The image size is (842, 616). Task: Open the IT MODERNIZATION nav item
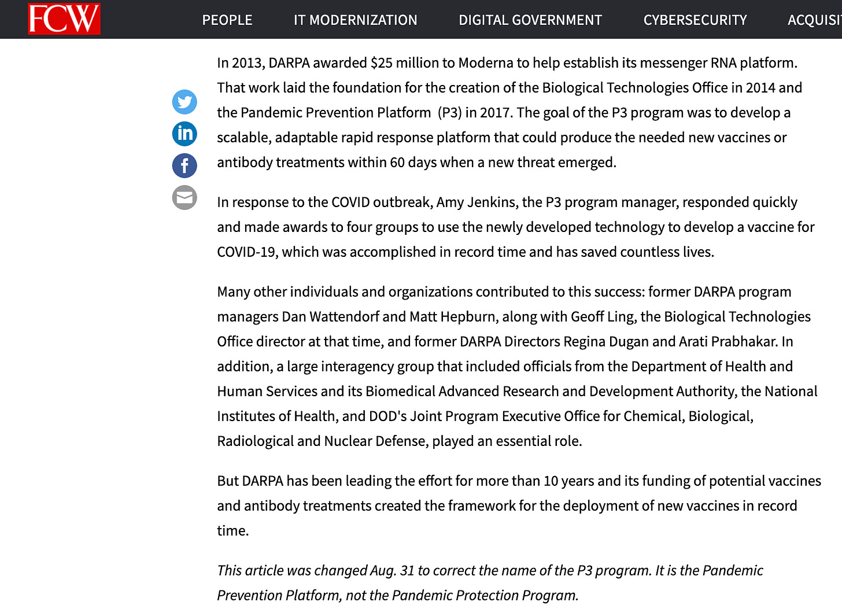[356, 20]
